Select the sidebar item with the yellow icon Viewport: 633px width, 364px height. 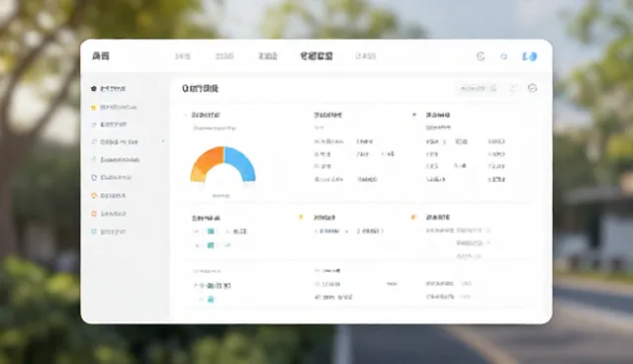[114, 108]
